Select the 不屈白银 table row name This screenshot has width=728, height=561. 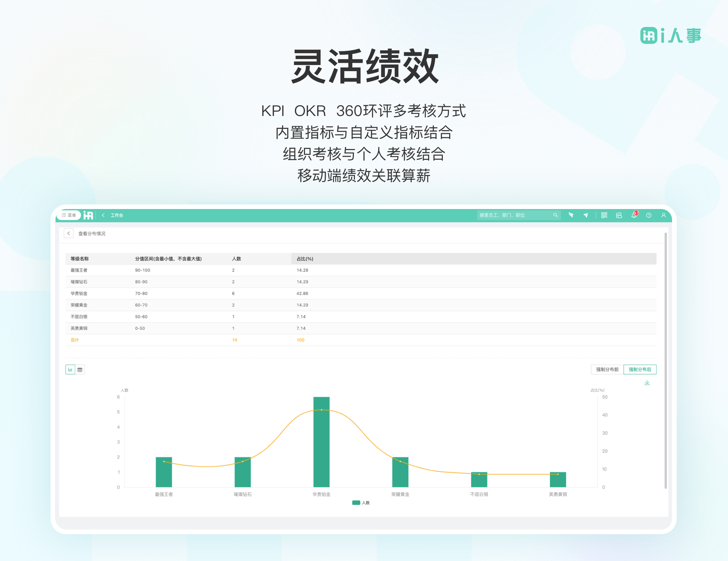click(79, 317)
